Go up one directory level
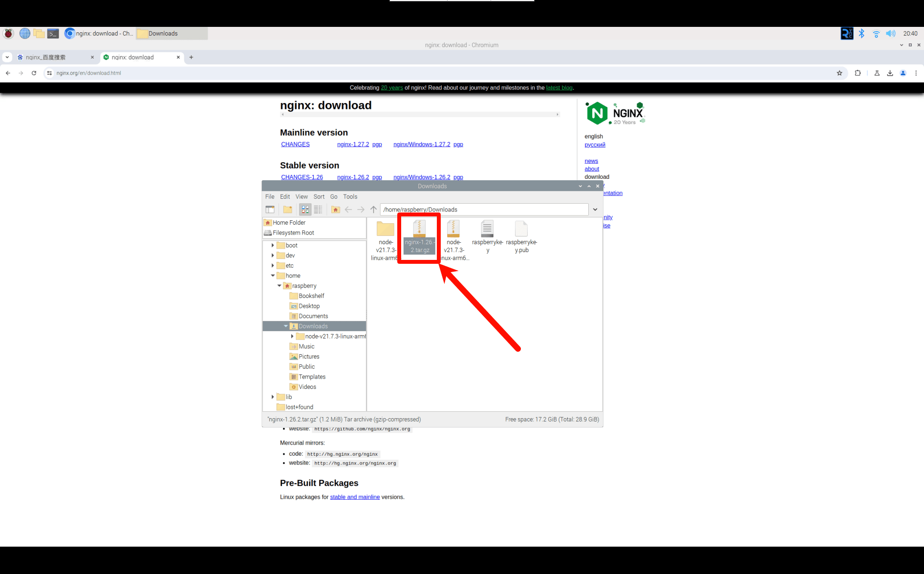The height and width of the screenshot is (574, 924). [x=373, y=209]
